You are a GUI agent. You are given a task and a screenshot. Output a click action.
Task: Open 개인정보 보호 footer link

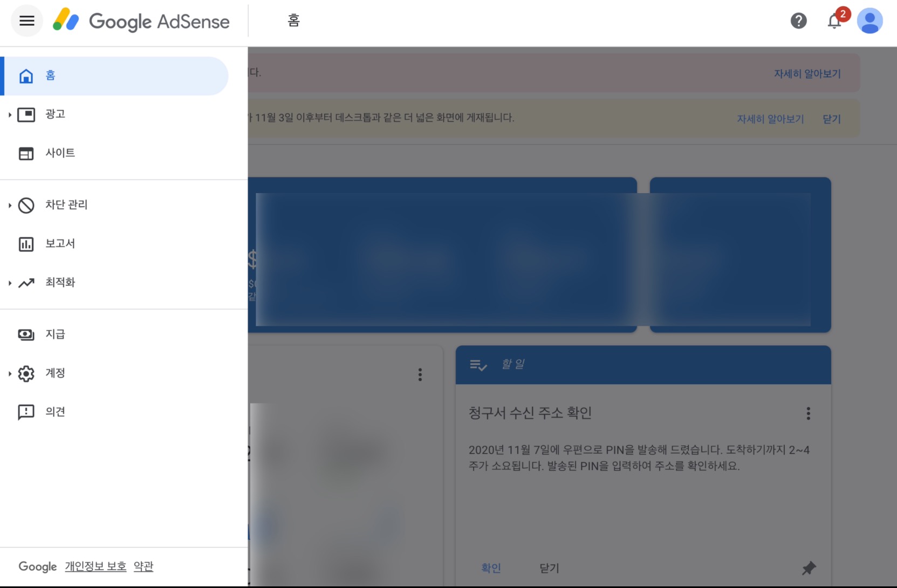pyautogui.click(x=95, y=566)
